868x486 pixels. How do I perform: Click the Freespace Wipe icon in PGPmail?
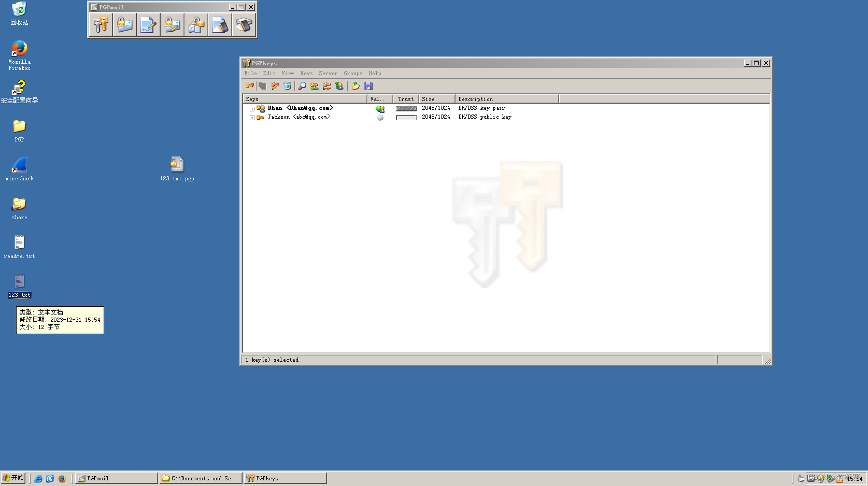tap(244, 24)
